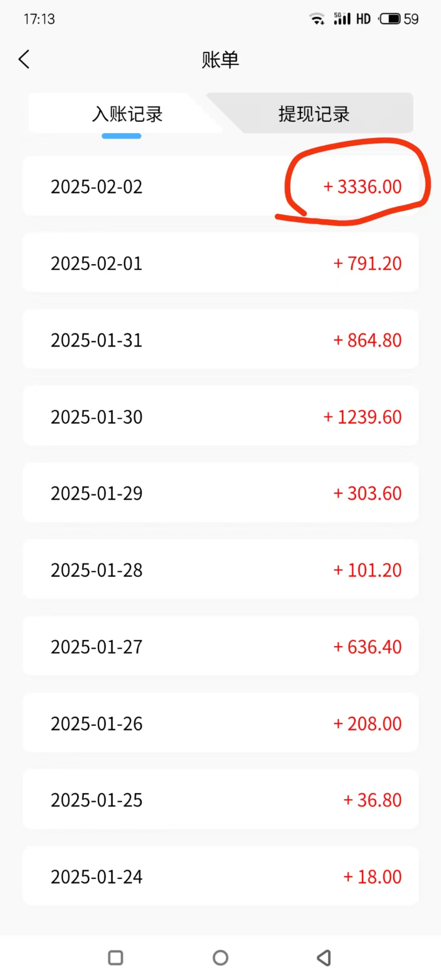
Task: Open the 2025-02-01 record of +791.20
Action: [x=220, y=263]
